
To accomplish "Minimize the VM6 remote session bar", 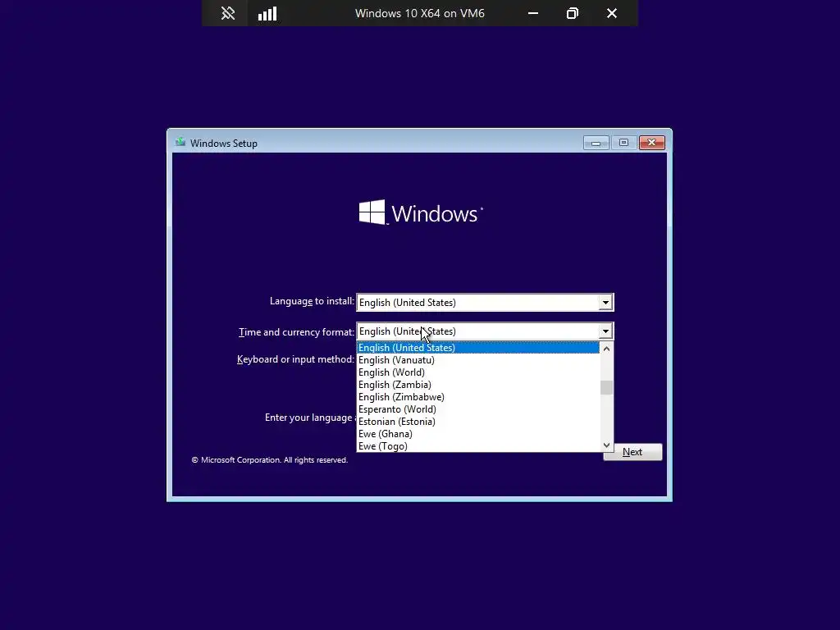I will (x=533, y=13).
